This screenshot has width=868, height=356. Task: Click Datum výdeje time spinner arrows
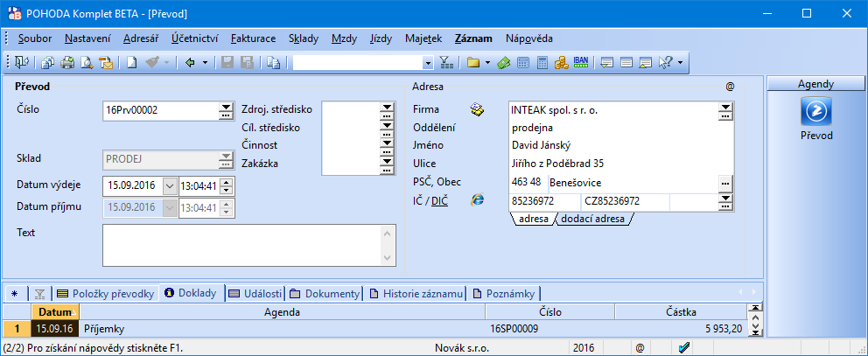(225, 185)
